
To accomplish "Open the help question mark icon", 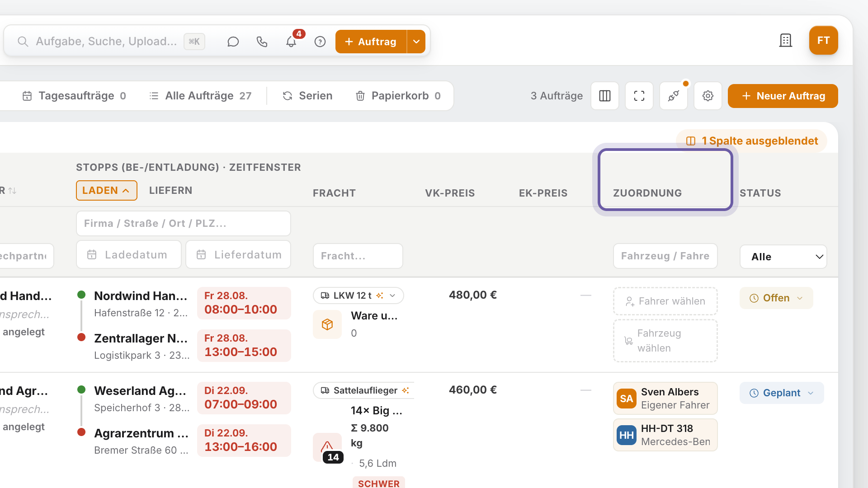I will tap(320, 42).
